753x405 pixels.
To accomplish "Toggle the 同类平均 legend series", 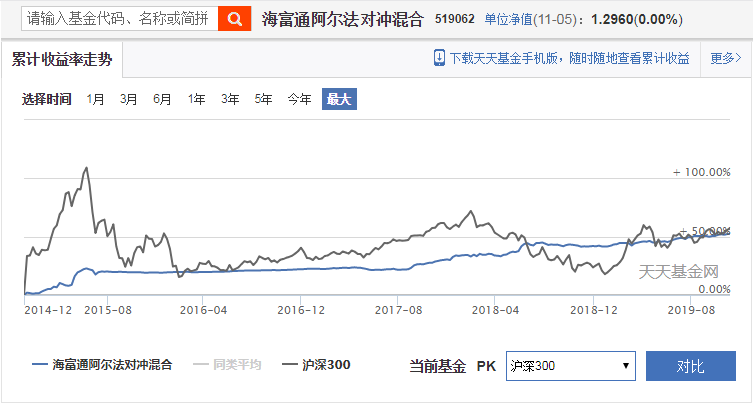I will [227, 365].
